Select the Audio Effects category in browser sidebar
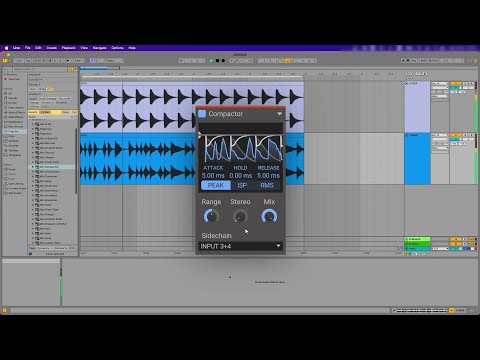 pyautogui.click(x=14, y=112)
